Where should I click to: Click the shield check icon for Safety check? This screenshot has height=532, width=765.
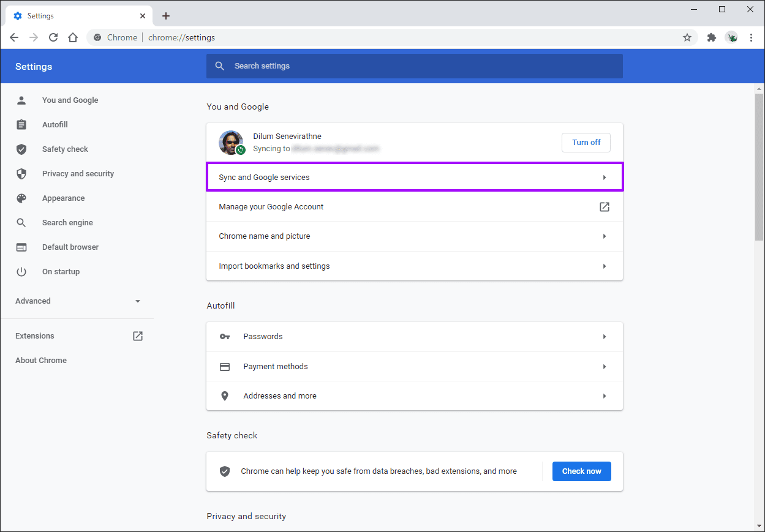click(21, 149)
